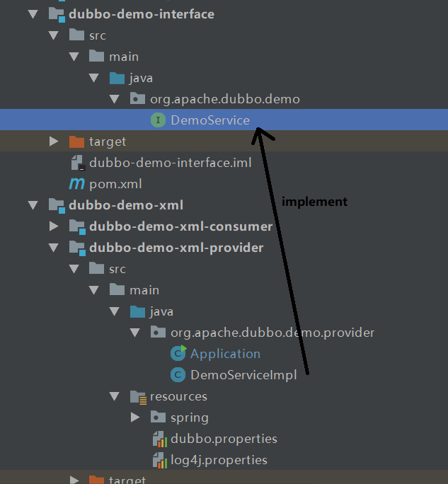Click the Maven pom.xml icon
The width and height of the screenshot is (448, 484).
pos(76,184)
